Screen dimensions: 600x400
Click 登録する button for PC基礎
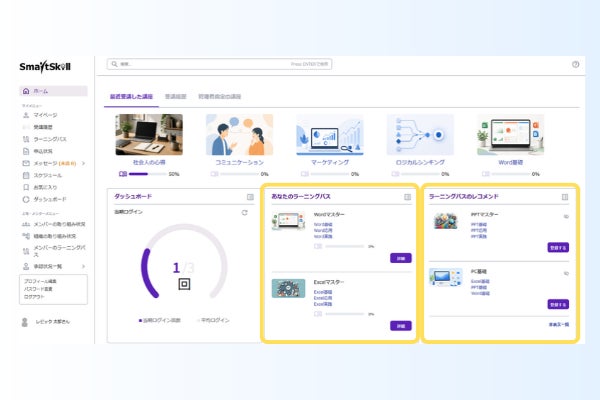(558, 304)
